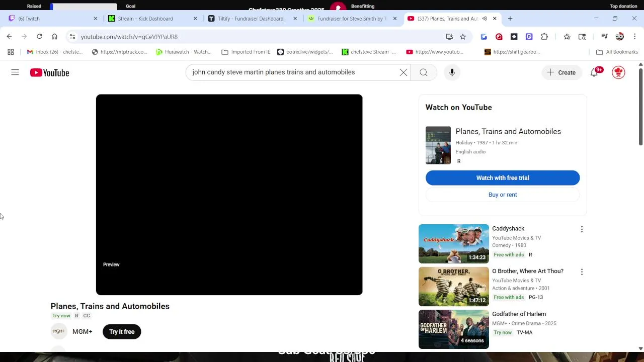This screenshot has width=644, height=362.
Task: Open O Brother, Where Art Thou? thumbnail
Action: tap(454, 287)
